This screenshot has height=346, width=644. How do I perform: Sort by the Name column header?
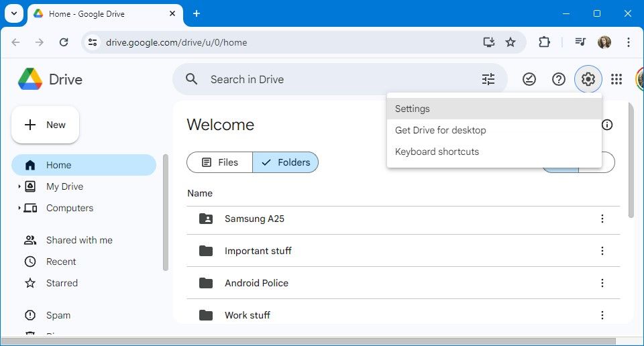200,193
